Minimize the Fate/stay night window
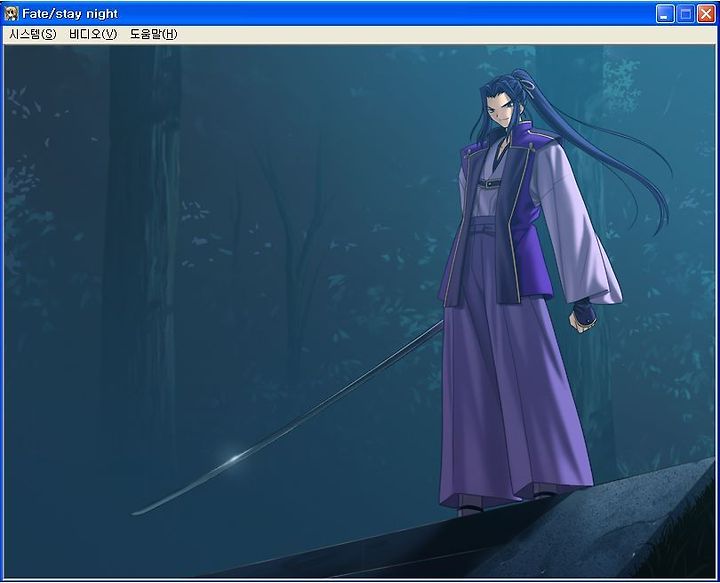Screen dimensions: 720x583 tap(664, 14)
